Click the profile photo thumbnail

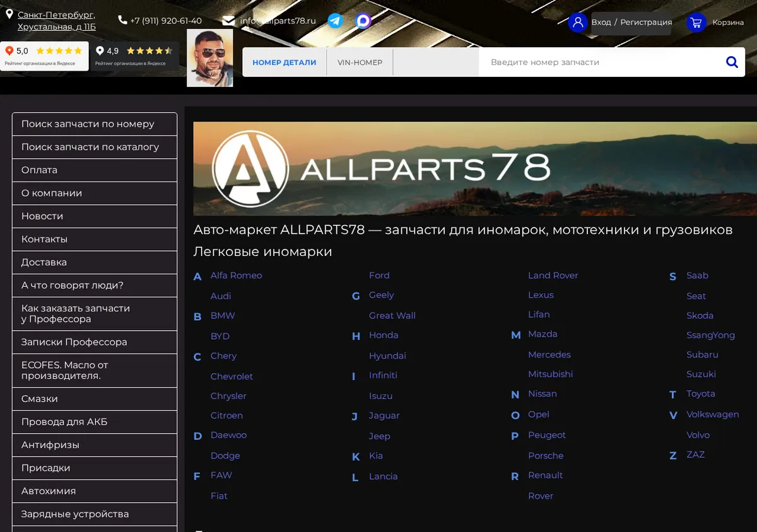210,58
